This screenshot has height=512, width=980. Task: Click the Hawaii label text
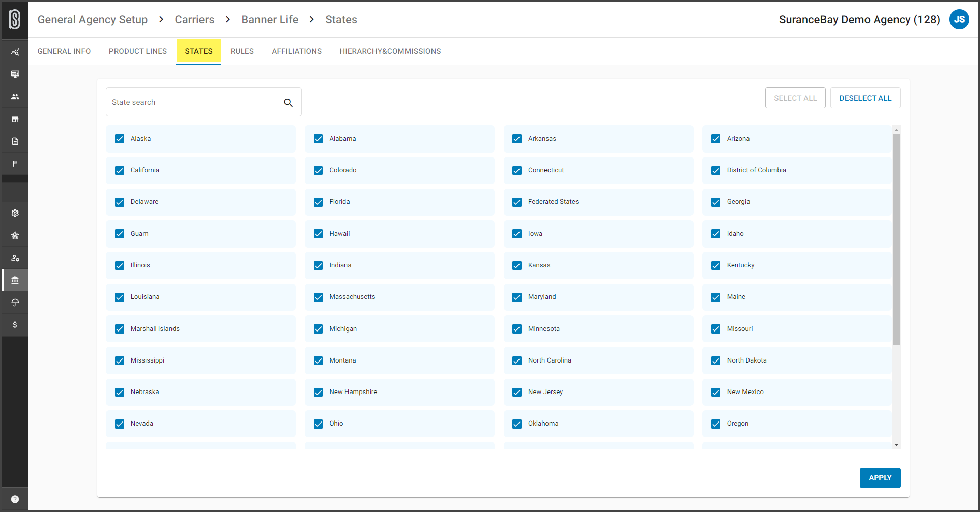point(339,234)
